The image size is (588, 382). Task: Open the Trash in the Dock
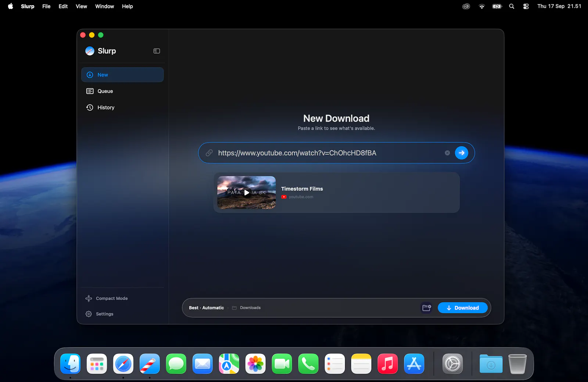pyautogui.click(x=517, y=364)
